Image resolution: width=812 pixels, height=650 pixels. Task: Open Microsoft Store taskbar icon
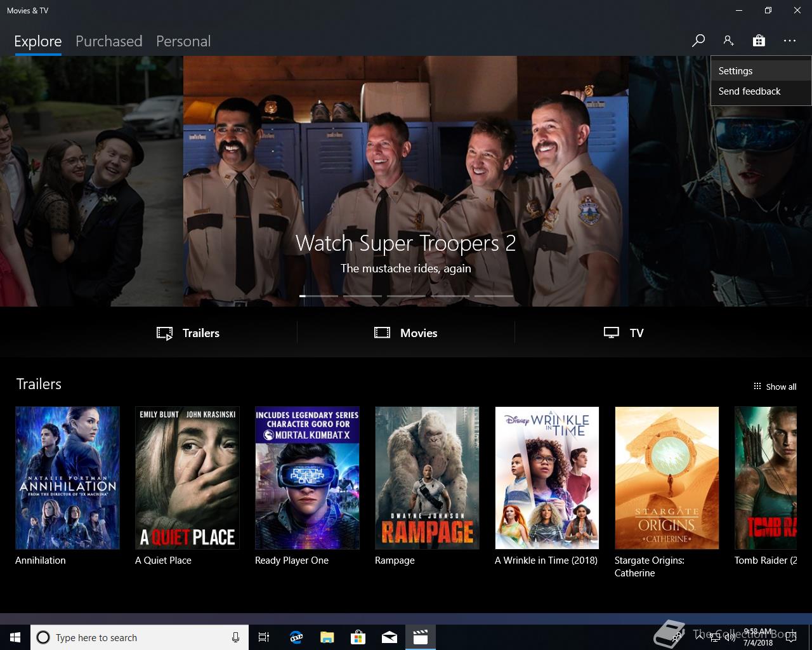pos(358,637)
